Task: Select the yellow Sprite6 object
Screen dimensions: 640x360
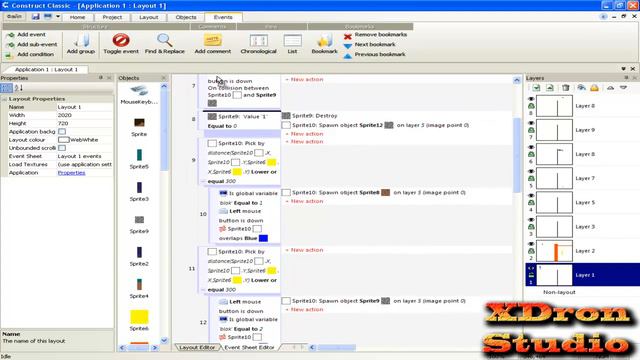Action: point(139,320)
